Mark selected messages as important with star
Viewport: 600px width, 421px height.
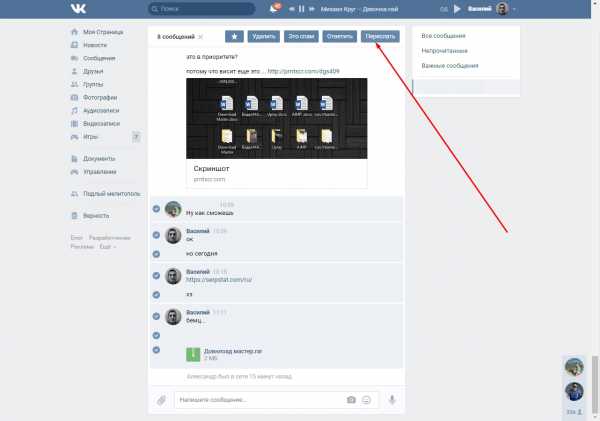coord(234,36)
